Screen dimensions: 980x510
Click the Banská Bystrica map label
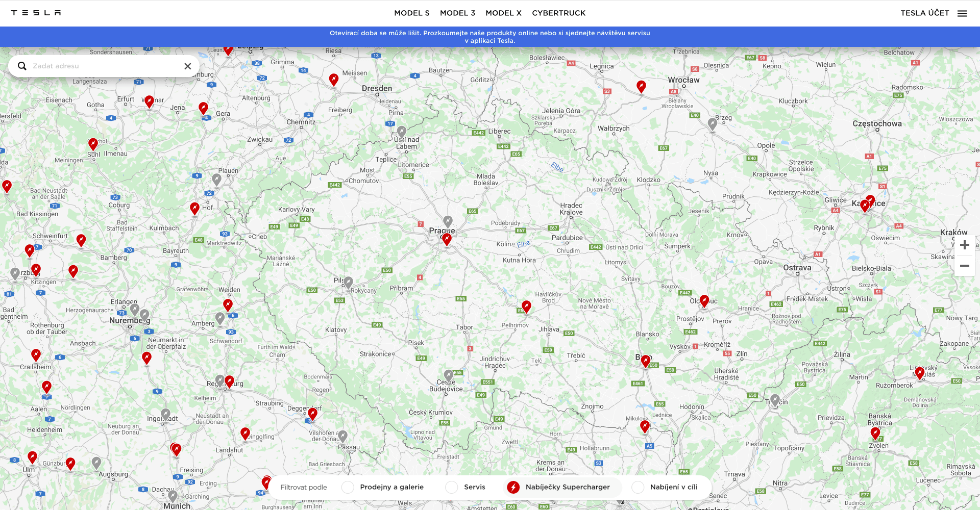(x=879, y=419)
